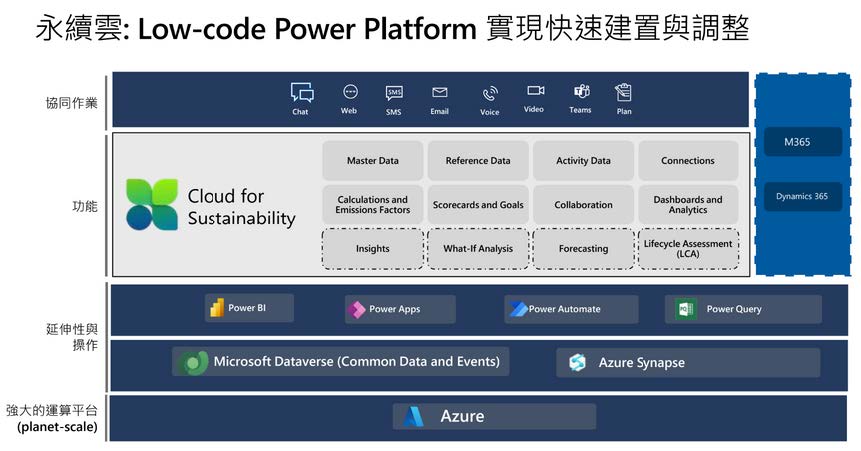
Task: Click the slide title text
Action: 393,29
